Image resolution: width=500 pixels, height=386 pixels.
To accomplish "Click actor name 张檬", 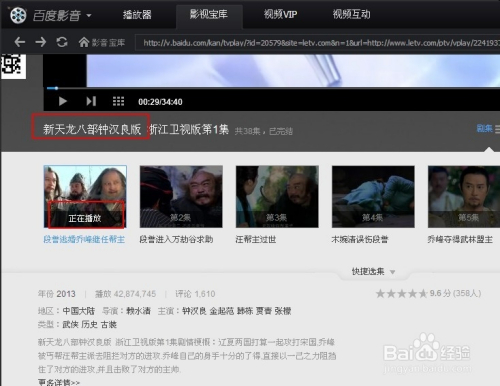I will pos(283,311).
